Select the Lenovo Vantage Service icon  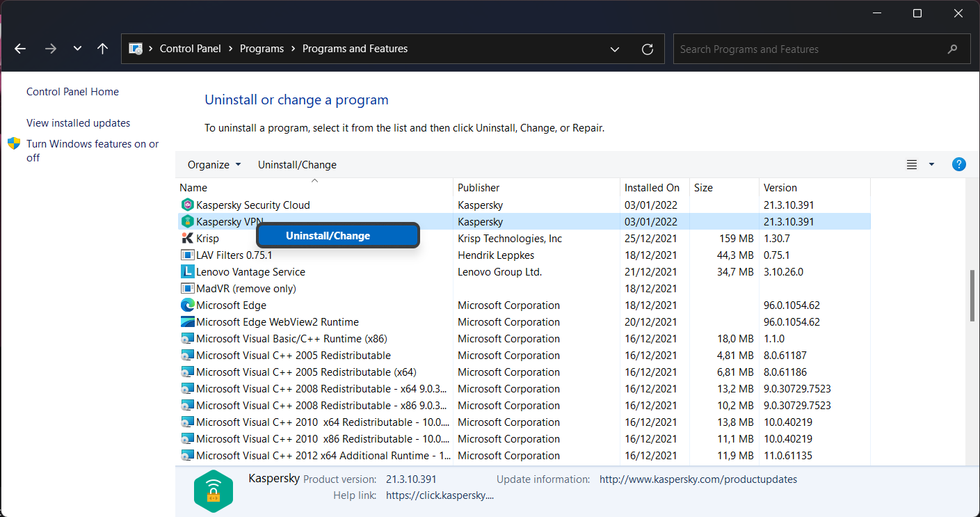[187, 272]
